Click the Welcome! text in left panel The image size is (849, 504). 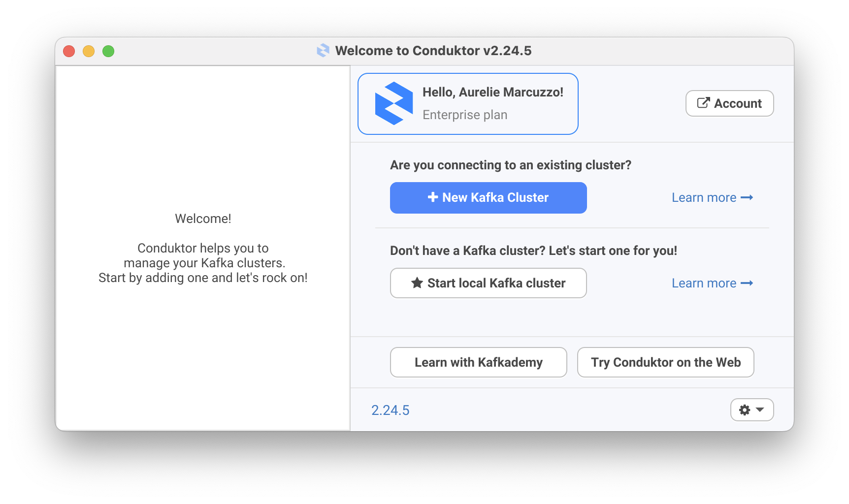point(203,219)
